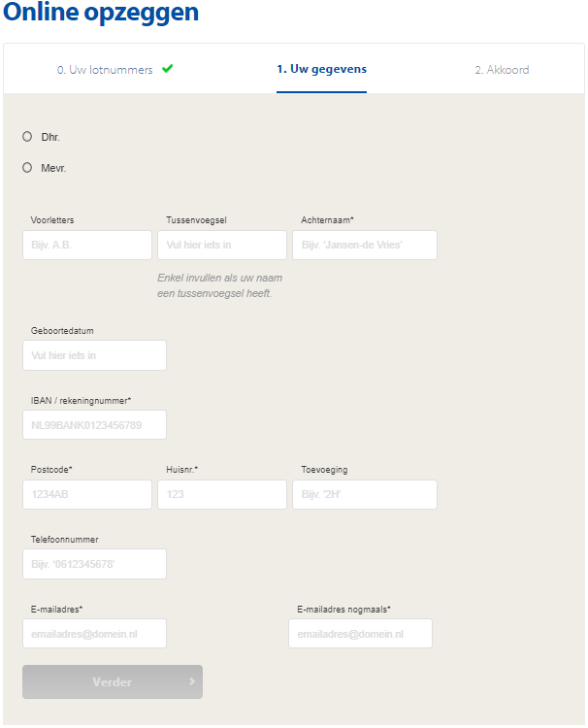Click the green checkmark next to lotnummers
This screenshot has width=588, height=728.
[168, 69]
